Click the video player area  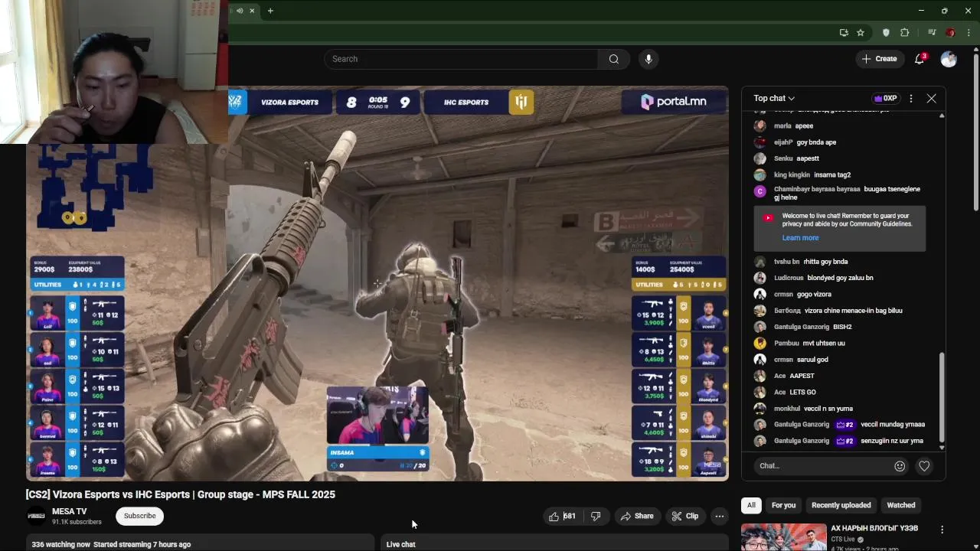[377, 283]
